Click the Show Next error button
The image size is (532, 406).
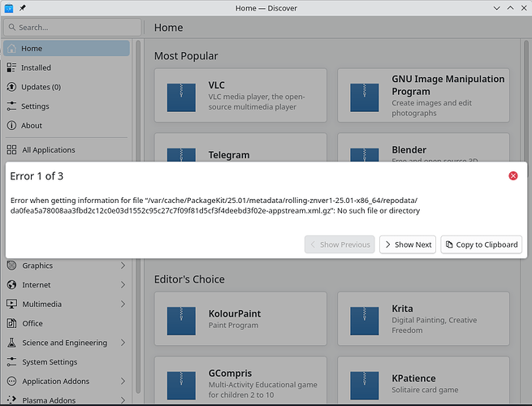408,244
